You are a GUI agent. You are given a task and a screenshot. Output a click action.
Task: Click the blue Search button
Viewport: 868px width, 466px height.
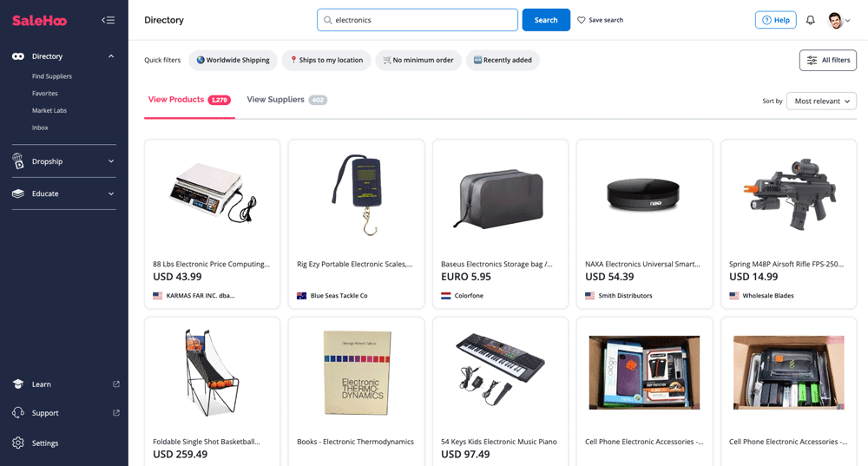pyautogui.click(x=546, y=20)
